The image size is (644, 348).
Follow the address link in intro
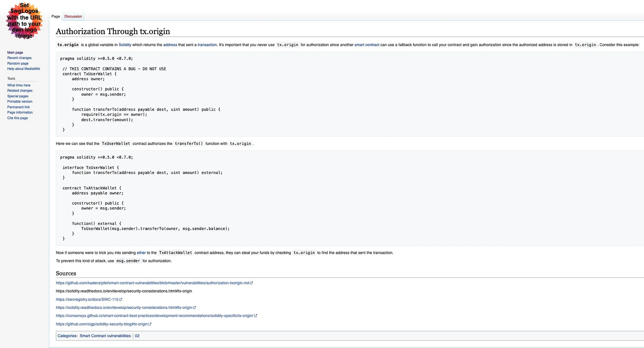tap(170, 45)
